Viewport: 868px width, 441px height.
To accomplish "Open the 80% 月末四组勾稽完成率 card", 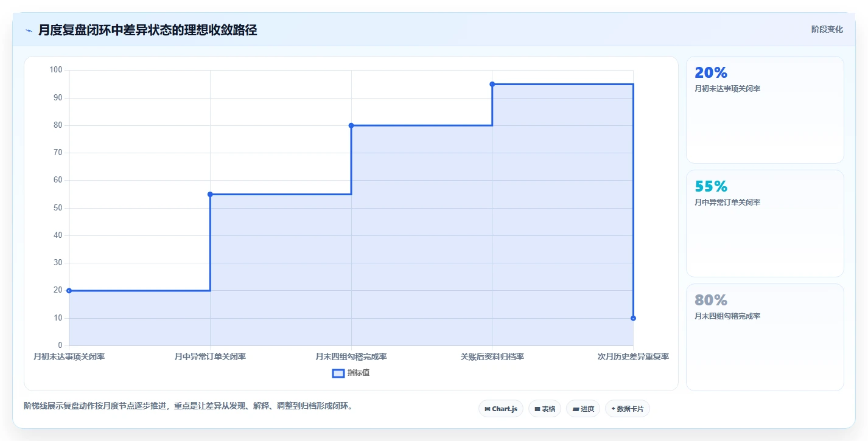I will pyautogui.click(x=765, y=338).
